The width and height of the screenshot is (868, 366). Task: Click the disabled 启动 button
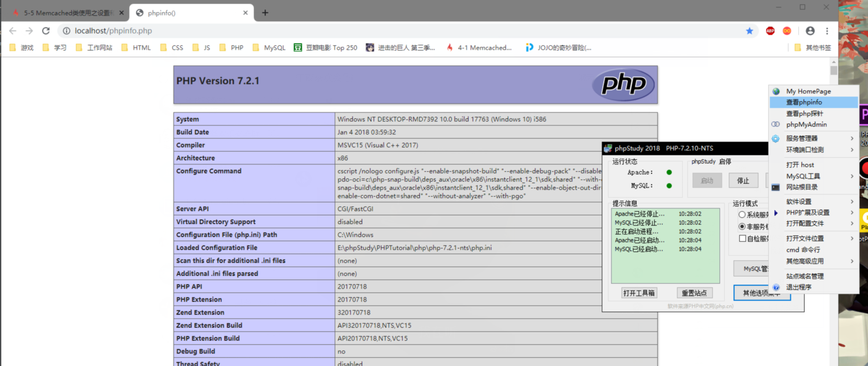[x=707, y=181]
